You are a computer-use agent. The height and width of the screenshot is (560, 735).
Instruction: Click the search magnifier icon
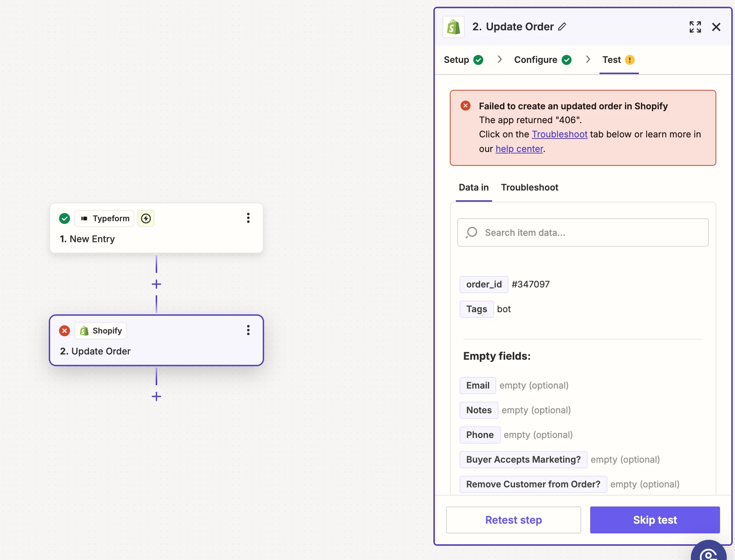(472, 232)
